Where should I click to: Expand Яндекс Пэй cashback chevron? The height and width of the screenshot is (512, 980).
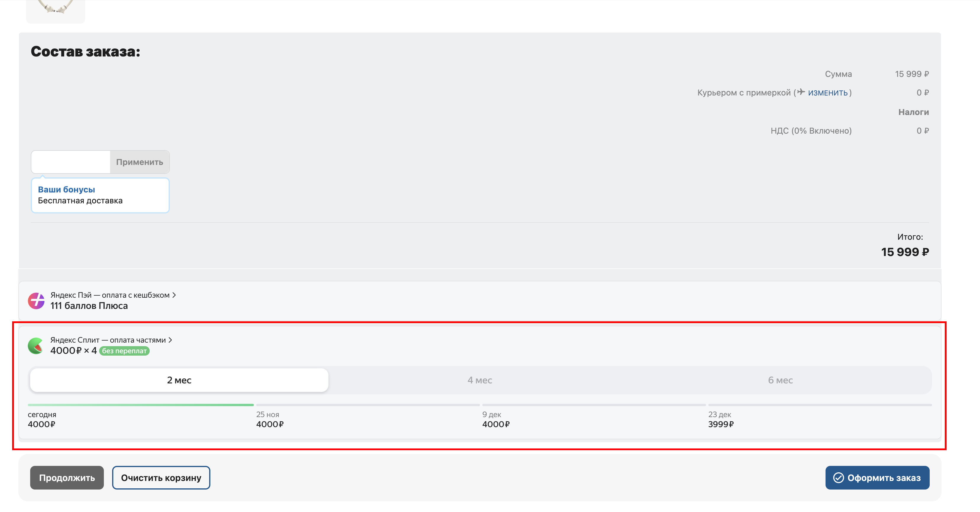[x=174, y=295]
